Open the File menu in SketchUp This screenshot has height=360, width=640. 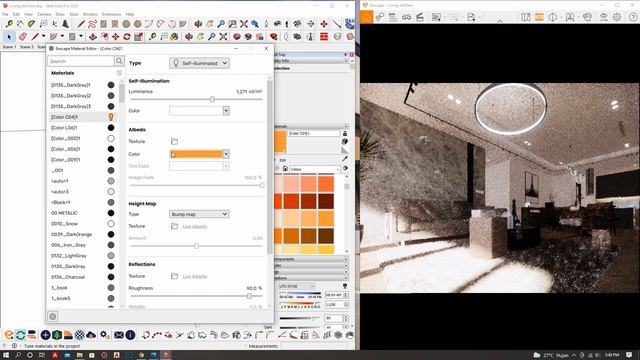[x=5, y=14]
